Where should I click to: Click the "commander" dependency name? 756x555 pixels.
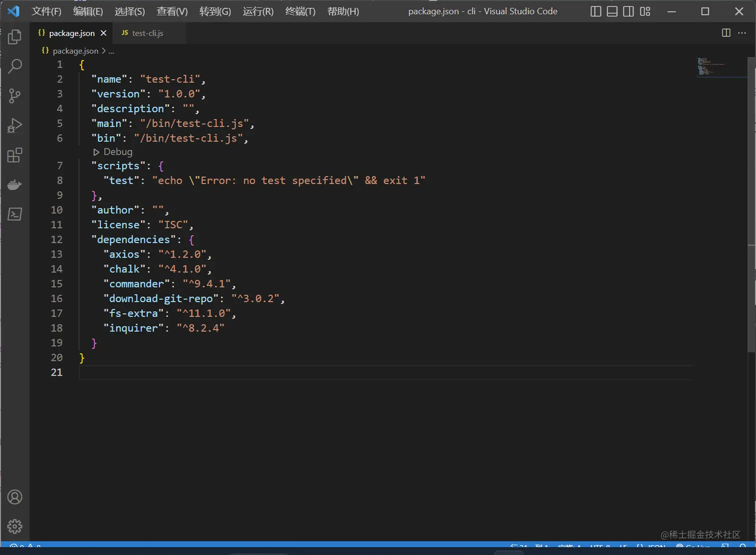pyautogui.click(x=136, y=283)
